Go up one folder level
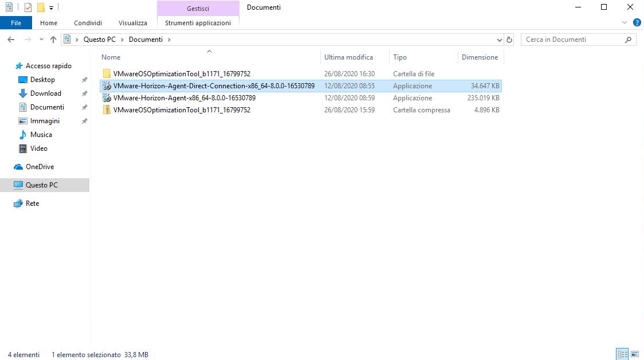 coord(53,40)
